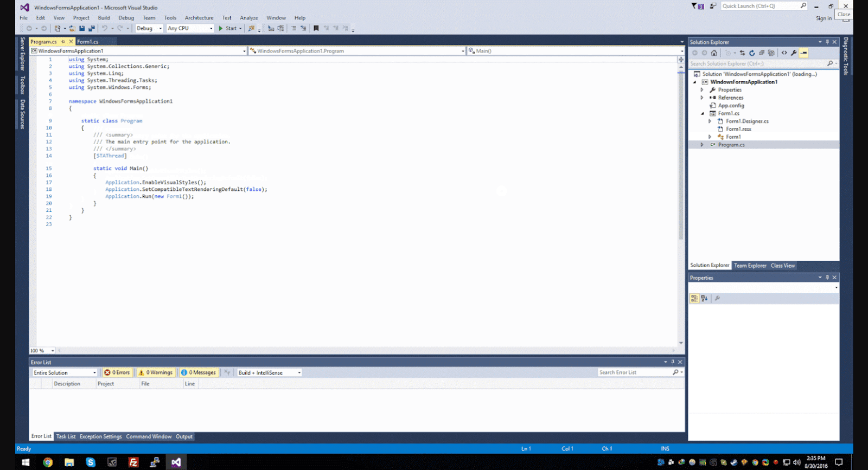The width and height of the screenshot is (868, 470).
Task: Open the Server Explorer side tab
Action: [22, 54]
